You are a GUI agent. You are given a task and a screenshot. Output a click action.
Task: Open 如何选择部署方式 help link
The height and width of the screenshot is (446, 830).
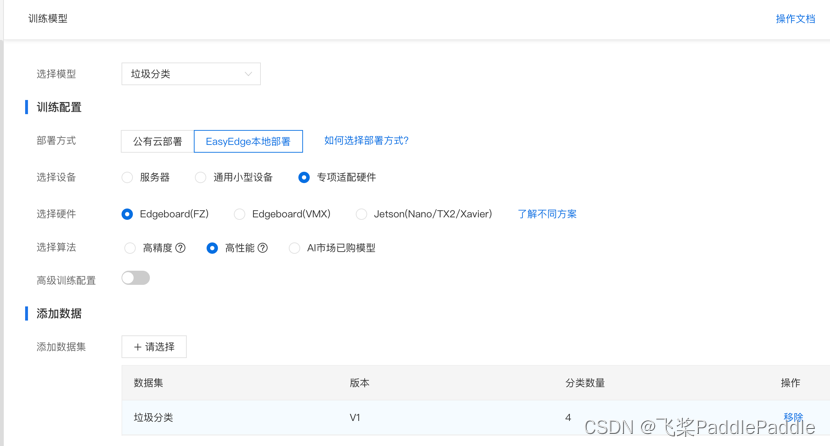tap(366, 141)
